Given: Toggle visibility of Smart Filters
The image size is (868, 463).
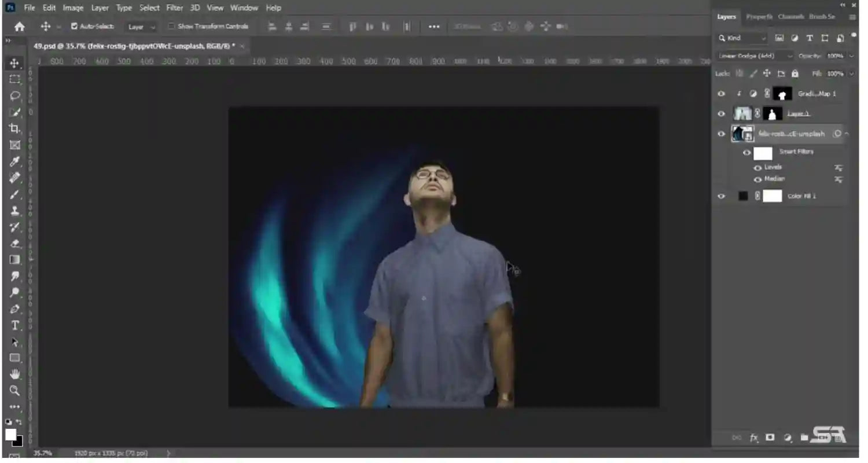Looking at the screenshot, I should pos(746,153).
